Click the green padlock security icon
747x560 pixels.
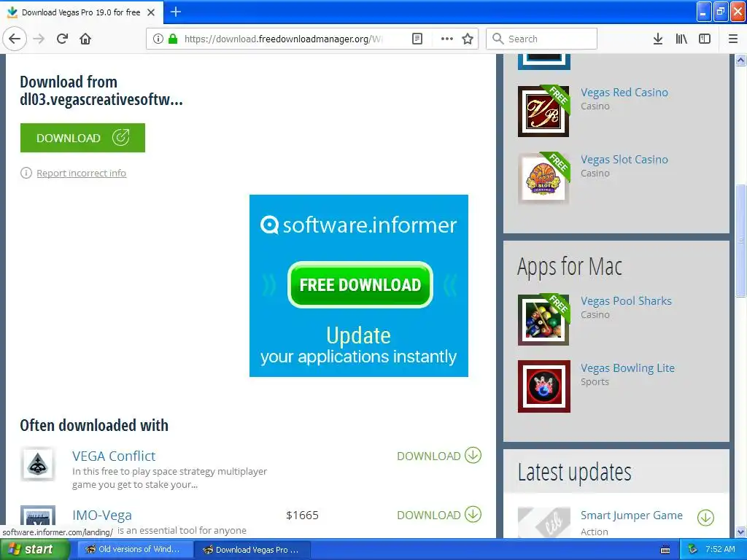click(x=173, y=39)
